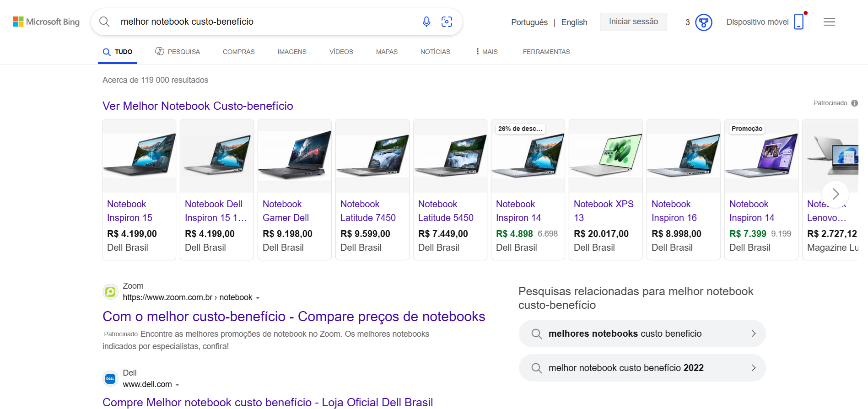Viewport: 868px width, 409px height.
Task: Click the mobile device phone icon
Action: pos(799,22)
